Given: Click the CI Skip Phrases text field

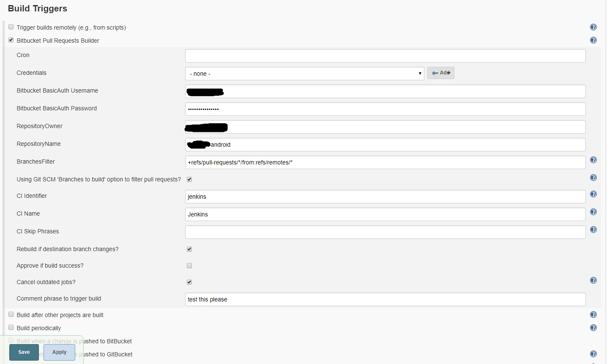Looking at the screenshot, I should pyautogui.click(x=385, y=232).
